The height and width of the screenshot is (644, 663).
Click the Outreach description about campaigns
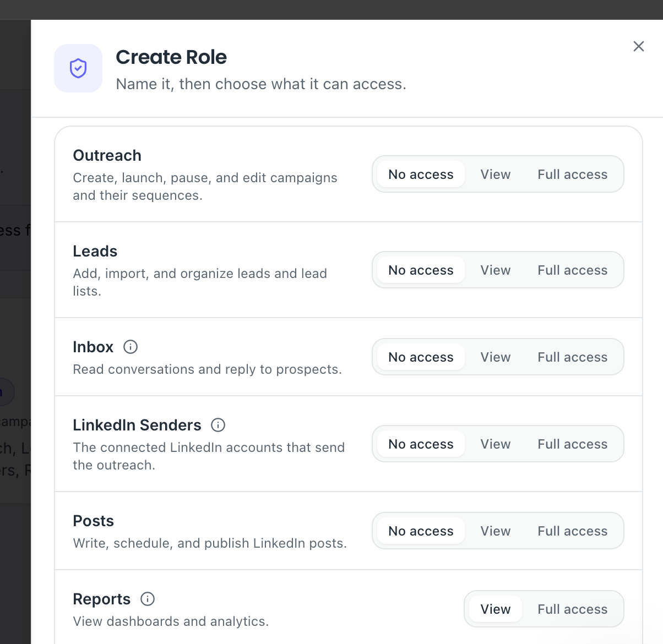[205, 187]
